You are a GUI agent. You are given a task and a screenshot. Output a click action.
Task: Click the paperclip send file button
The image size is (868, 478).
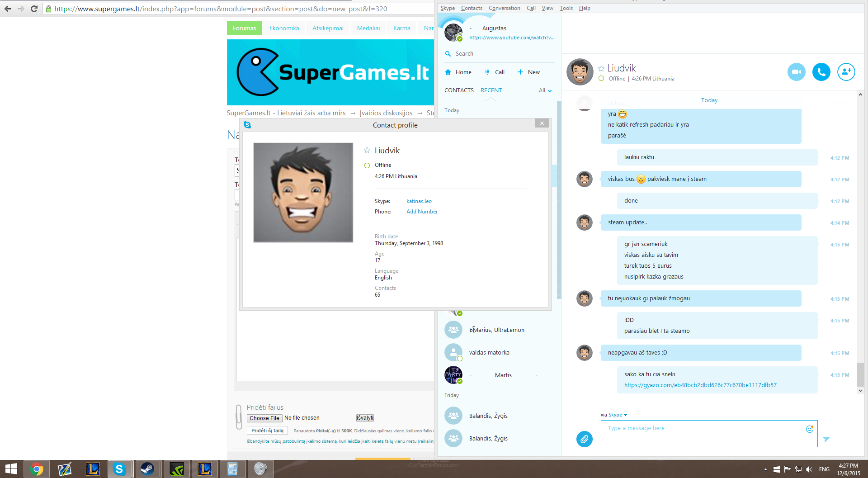coord(584,439)
